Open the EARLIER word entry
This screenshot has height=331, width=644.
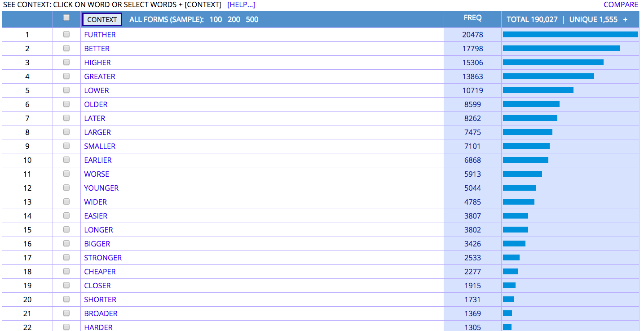pyautogui.click(x=98, y=160)
